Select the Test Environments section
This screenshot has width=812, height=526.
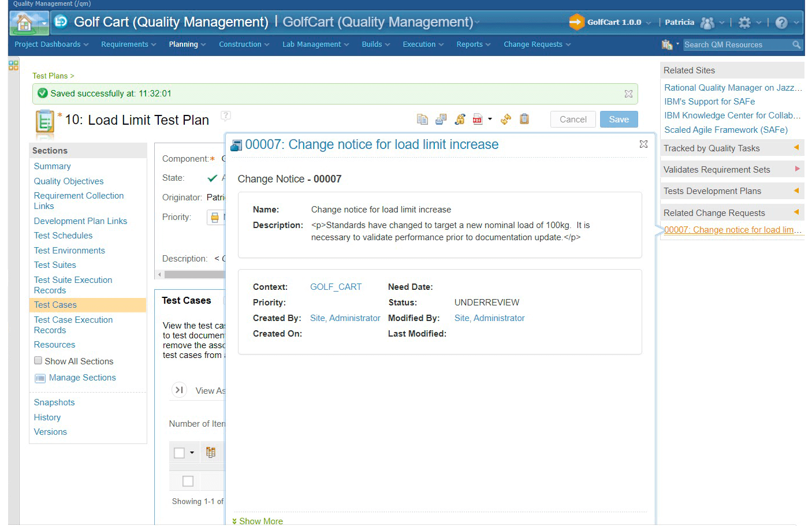(x=69, y=251)
